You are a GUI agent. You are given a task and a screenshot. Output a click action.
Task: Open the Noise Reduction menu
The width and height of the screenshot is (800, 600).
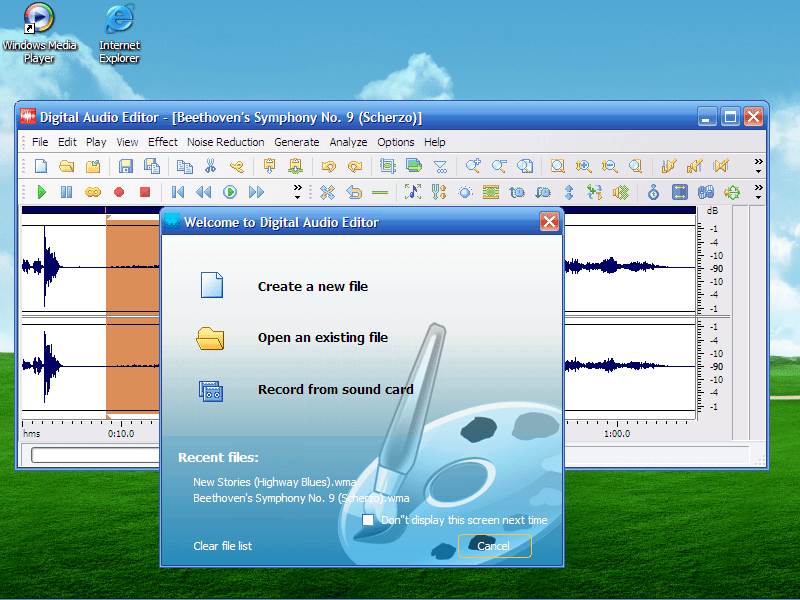[x=226, y=142]
